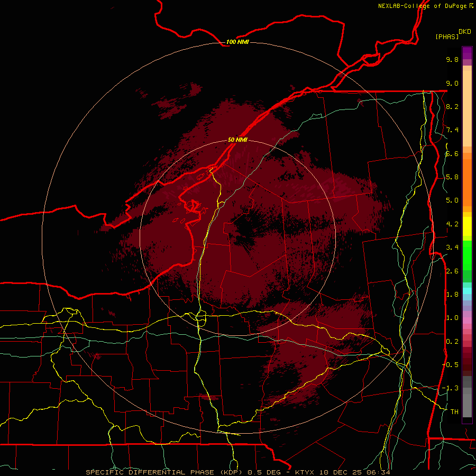Click the "[PHAS]" units label

447,36
